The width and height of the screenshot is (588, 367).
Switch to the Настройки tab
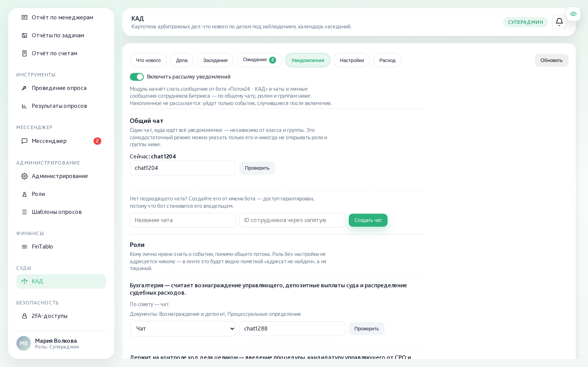pyautogui.click(x=352, y=60)
